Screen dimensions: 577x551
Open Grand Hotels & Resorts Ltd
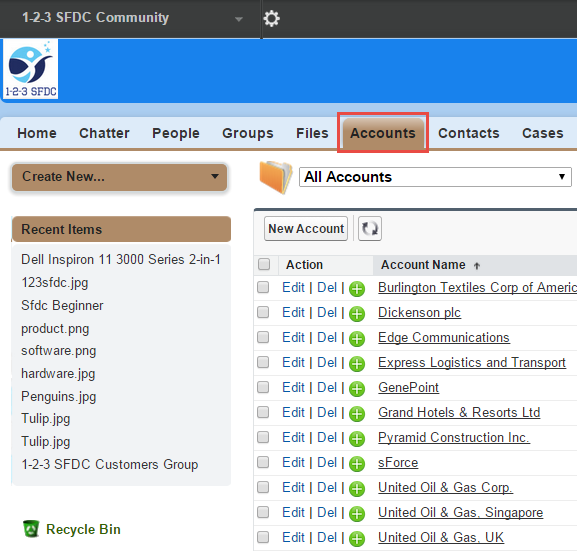click(459, 413)
